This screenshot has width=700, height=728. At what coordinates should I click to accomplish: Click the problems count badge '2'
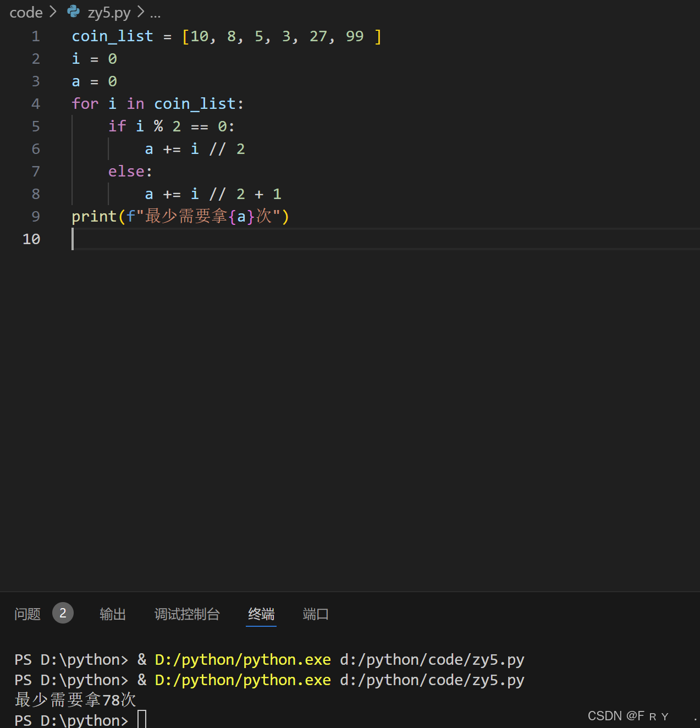pos(63,613)
